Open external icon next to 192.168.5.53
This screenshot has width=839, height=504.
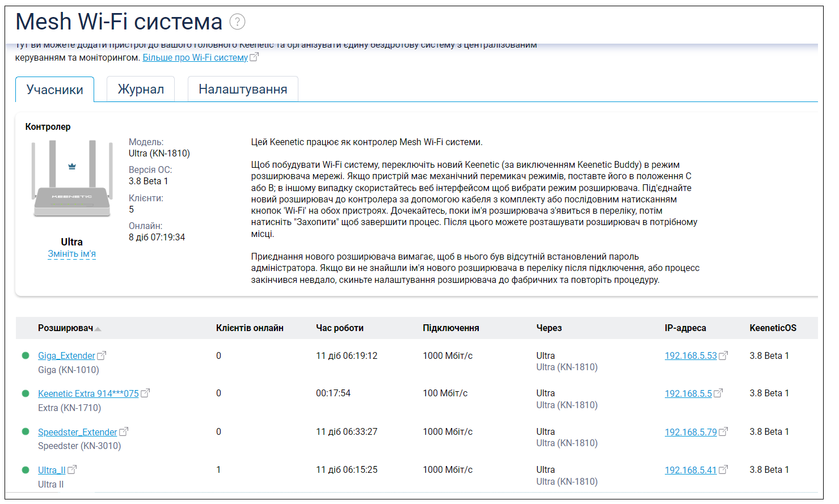click(723, 356)
